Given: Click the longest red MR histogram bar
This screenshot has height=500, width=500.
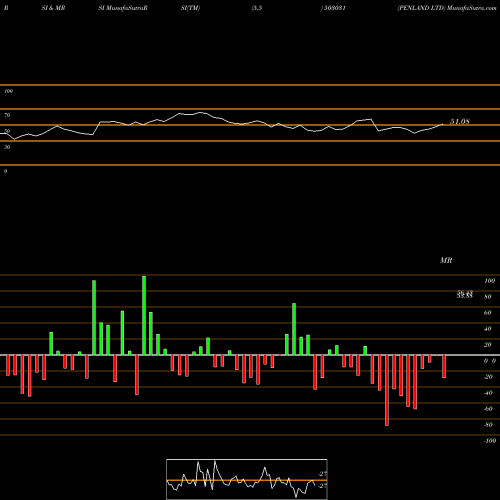Looking at the screenshot, I should (x=387, y=390).
